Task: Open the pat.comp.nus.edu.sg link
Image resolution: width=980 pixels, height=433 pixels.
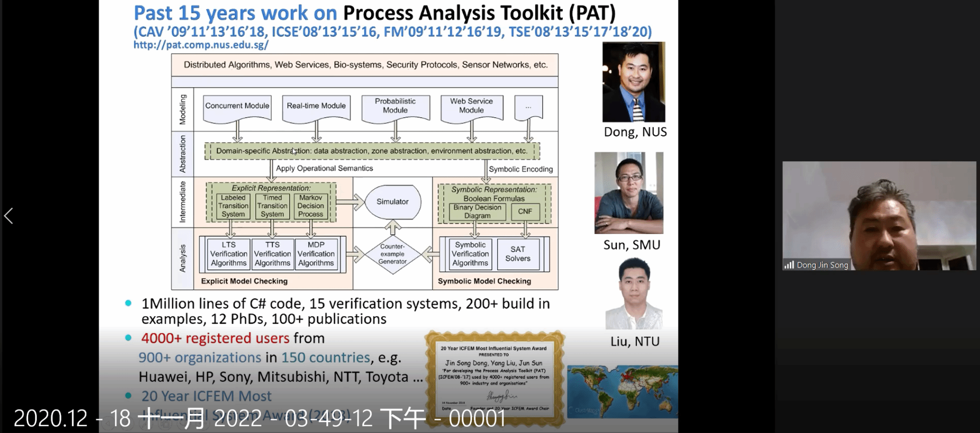Action: pyautogui.click(x=200, y=45)
